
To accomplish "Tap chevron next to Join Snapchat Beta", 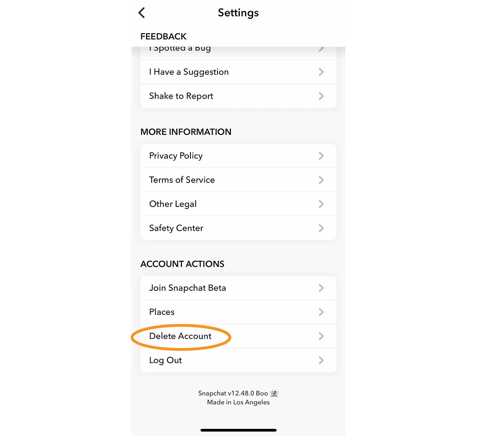I will point(321,288).
